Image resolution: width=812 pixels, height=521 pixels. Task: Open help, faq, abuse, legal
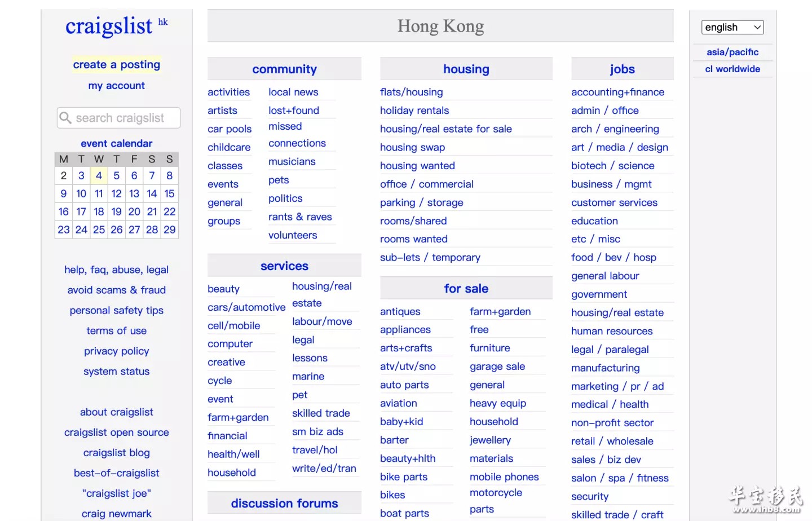(x=117, y=270)
